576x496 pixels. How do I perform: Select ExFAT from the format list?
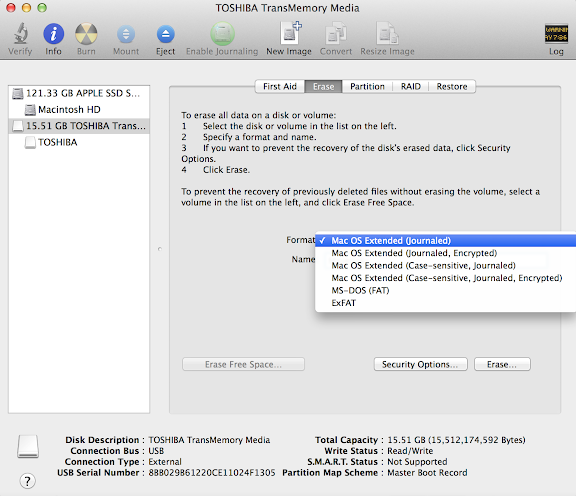[x=446, y=303]
